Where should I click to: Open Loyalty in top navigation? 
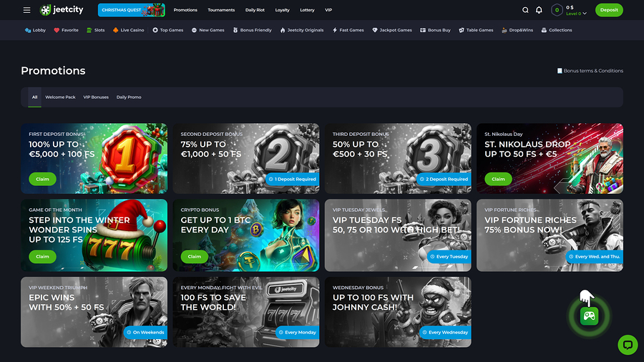tap(282, 10)
